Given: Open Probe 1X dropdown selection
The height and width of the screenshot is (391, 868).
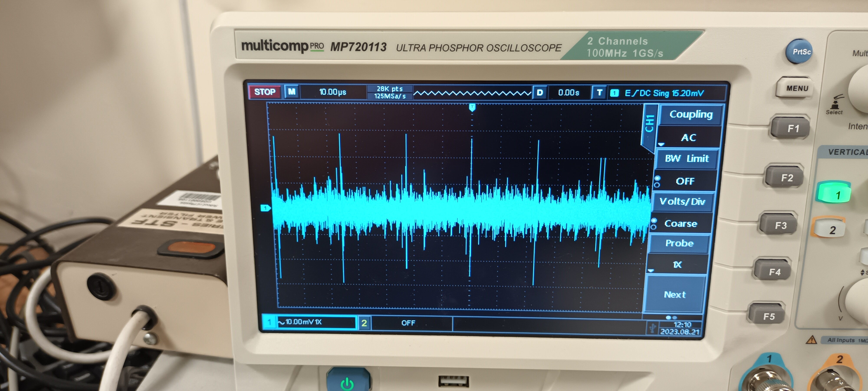Looking at the screenshot, I should (677, 265).
